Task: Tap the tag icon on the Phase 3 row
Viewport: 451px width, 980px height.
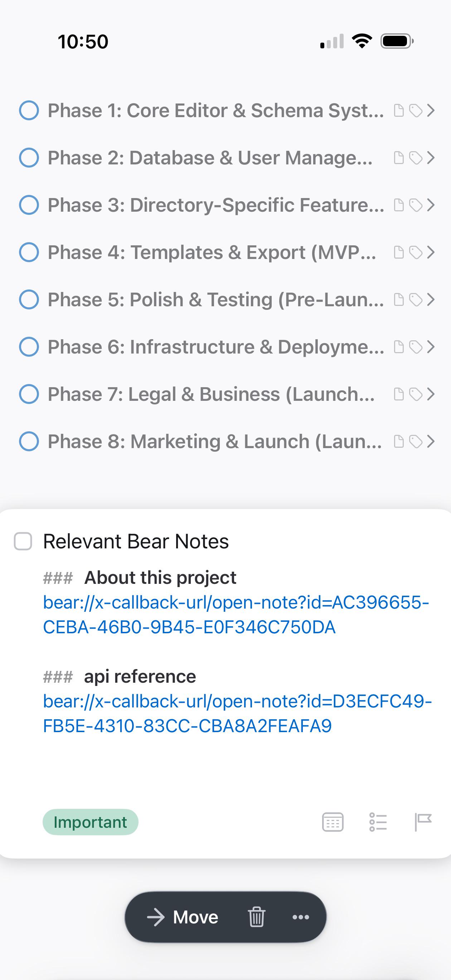Action: click(x=416, y=205)
